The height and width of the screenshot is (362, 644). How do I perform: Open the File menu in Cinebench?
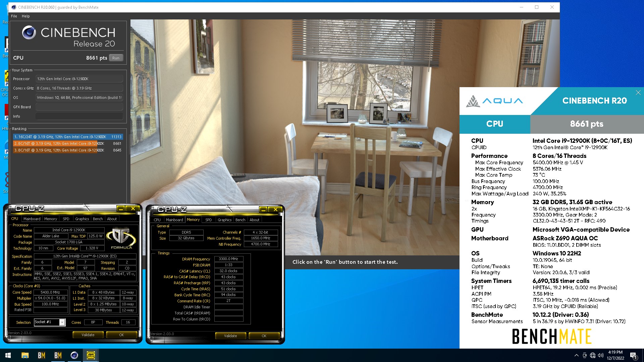point(14,16)
